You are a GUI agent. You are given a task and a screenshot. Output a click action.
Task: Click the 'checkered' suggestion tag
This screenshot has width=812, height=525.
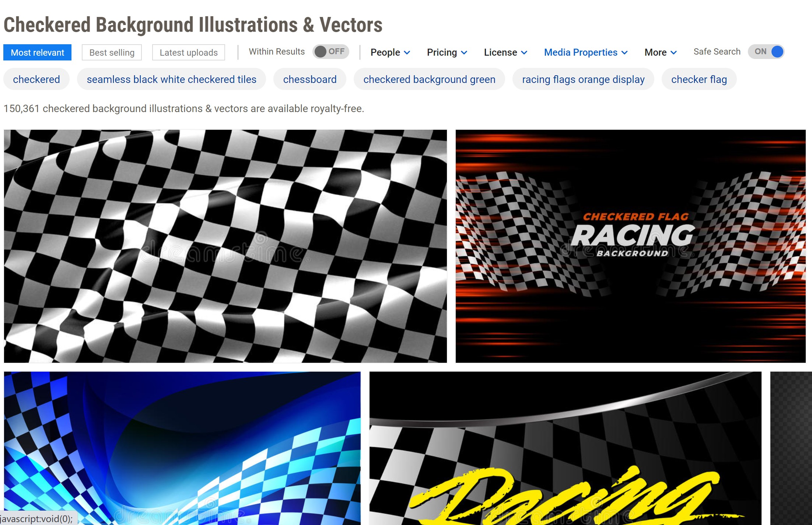(36, 79)
